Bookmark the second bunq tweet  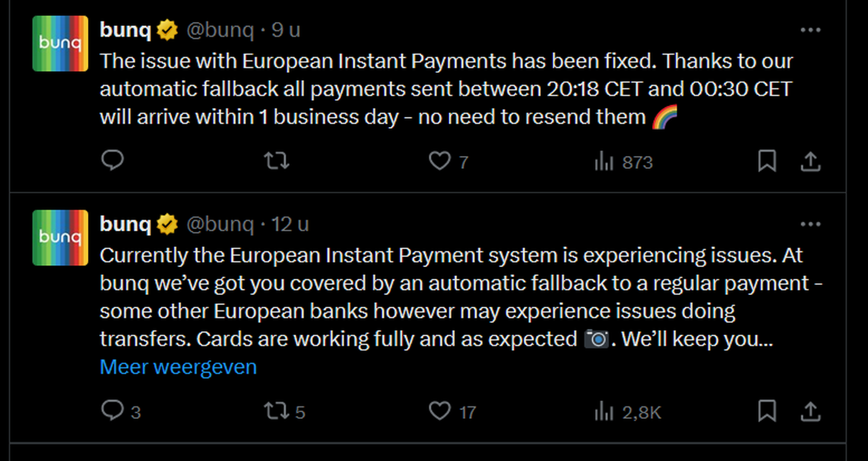click(767, 411)
